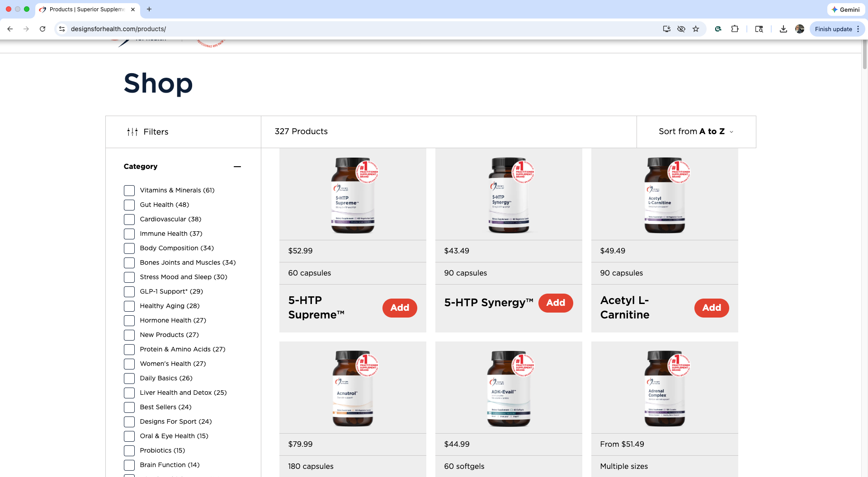Check the Bones Joints and Muscles filter
This screenshot has width=868, height=477.
[x=129, y=263]
